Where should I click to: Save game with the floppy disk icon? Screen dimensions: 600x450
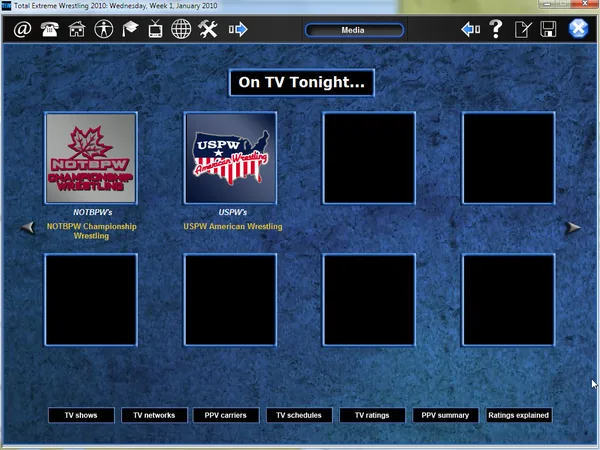point(548,29)
